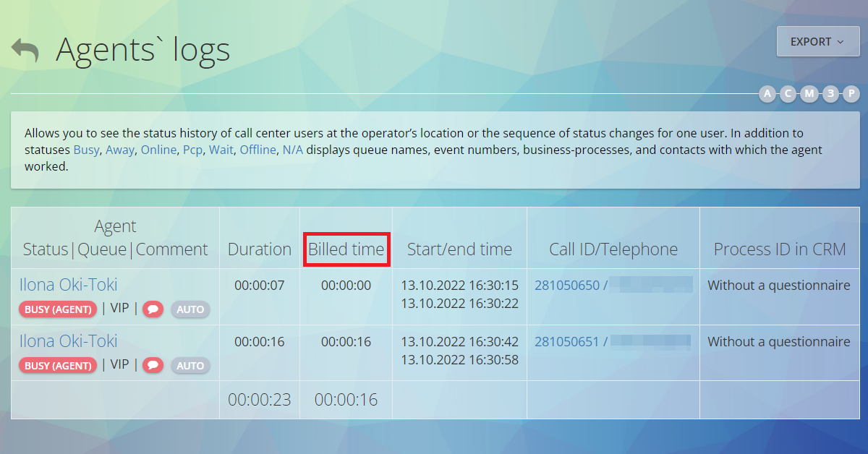Open call ID 281050651
The image size is (868, 454).
[x=566, y=342]
